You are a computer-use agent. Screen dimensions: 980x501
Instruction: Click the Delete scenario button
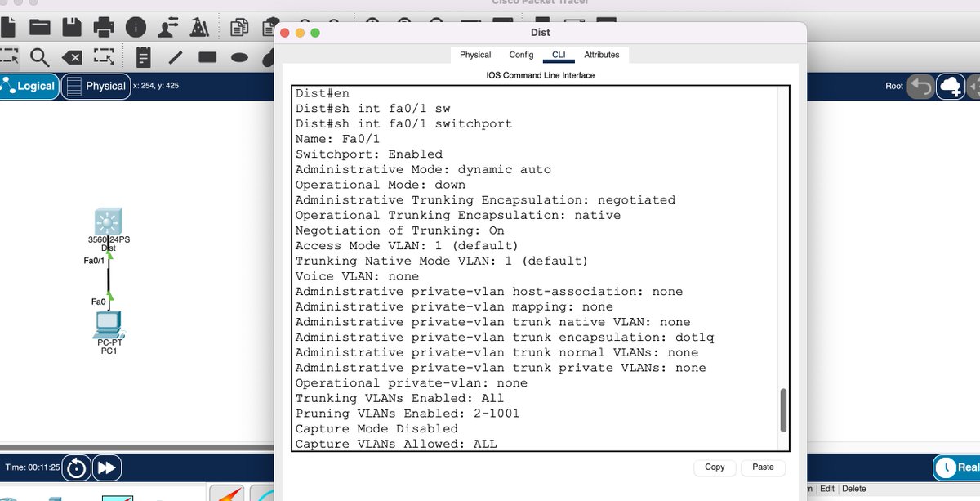point(854,489)
